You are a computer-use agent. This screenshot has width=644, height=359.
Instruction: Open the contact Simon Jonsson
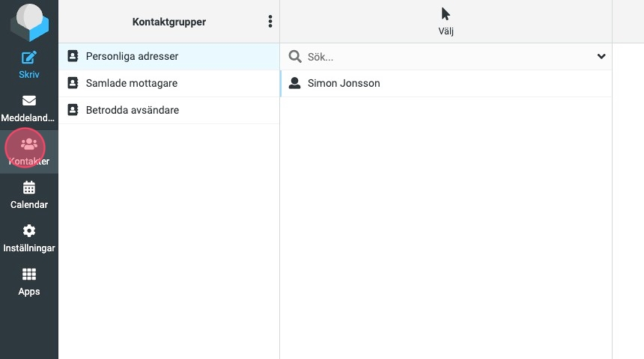344,83
